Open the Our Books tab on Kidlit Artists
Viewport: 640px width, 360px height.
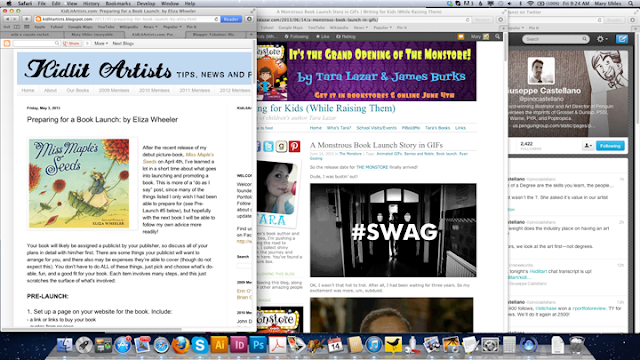click(x=78, y=90)
